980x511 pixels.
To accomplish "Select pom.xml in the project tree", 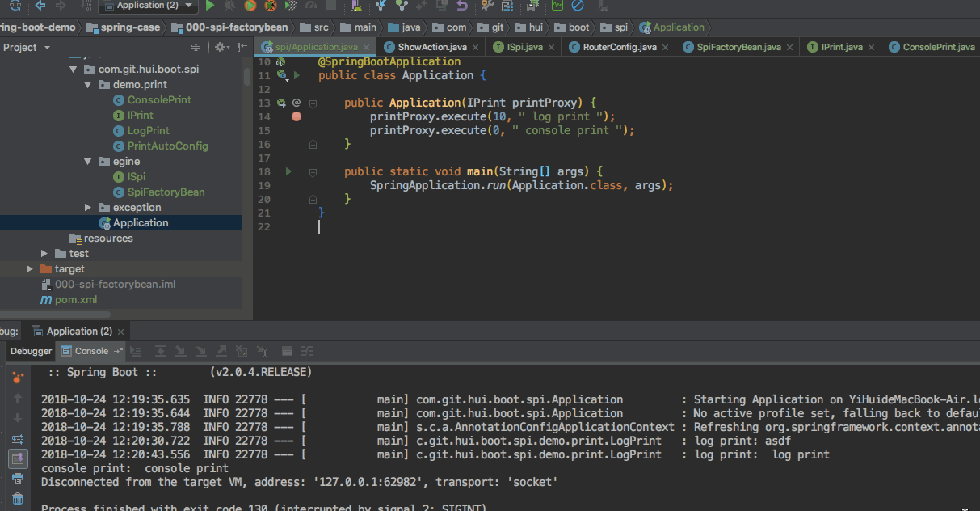I will (x=75, y=300).
